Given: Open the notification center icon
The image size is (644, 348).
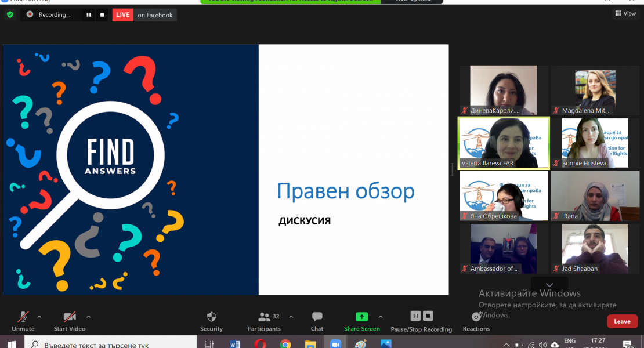Looking at the screenshot, I should point(627,345).
